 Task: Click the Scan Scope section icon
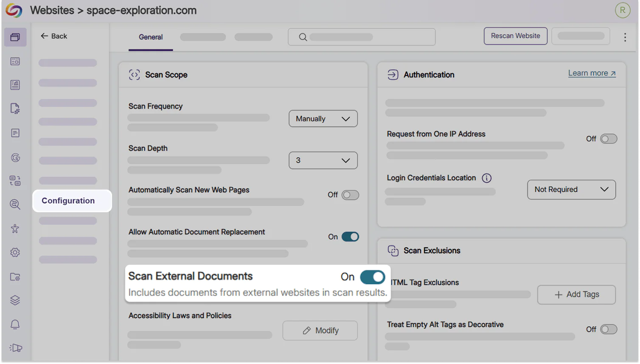click(135, 75)
